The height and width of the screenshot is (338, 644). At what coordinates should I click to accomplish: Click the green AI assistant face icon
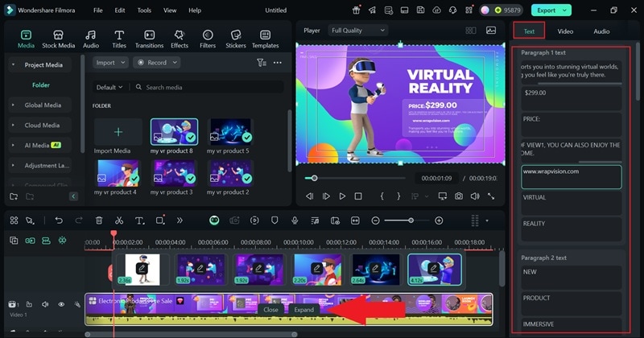pos(214,221)
